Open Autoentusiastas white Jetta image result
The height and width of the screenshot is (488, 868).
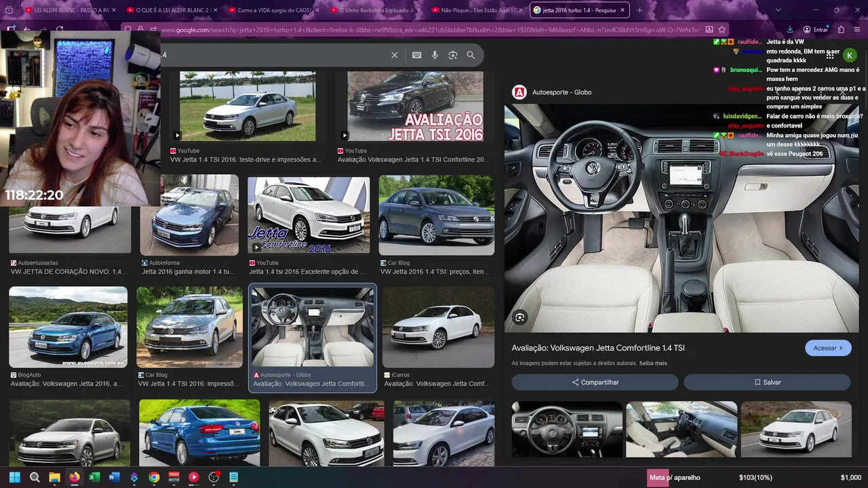[x=70, y=230]
